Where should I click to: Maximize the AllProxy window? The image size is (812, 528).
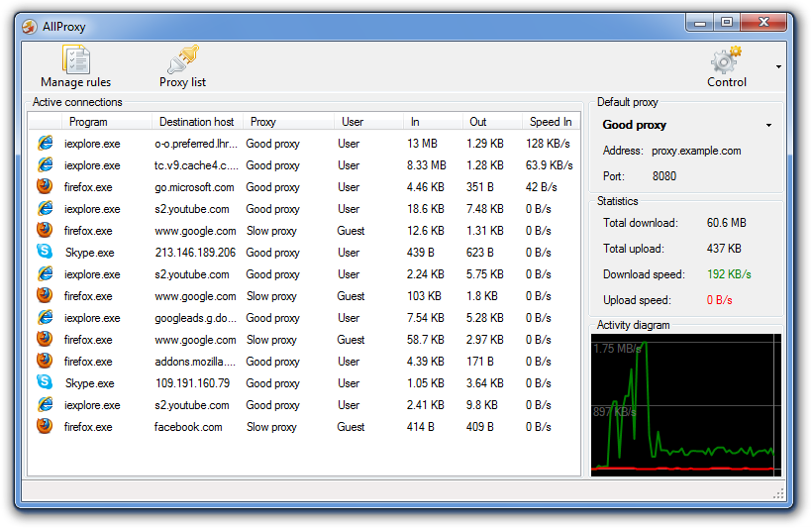click(x=726, y=22)
